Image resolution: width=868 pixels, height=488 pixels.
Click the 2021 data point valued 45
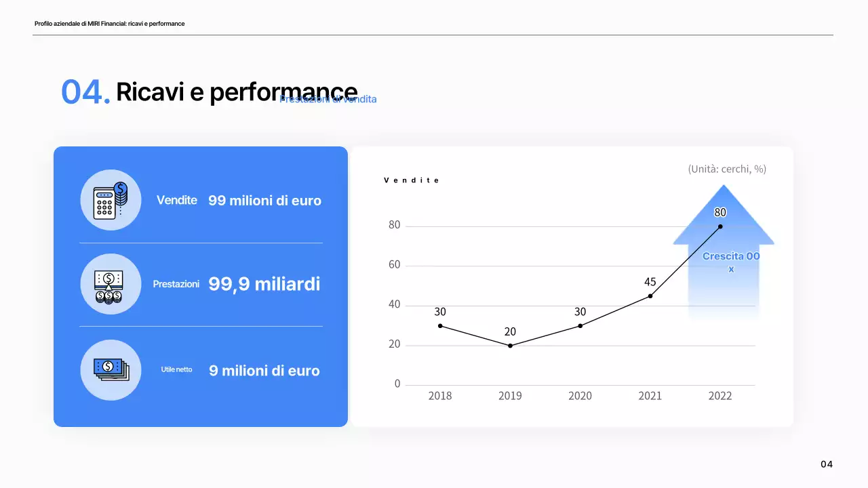tap(650, 296)
